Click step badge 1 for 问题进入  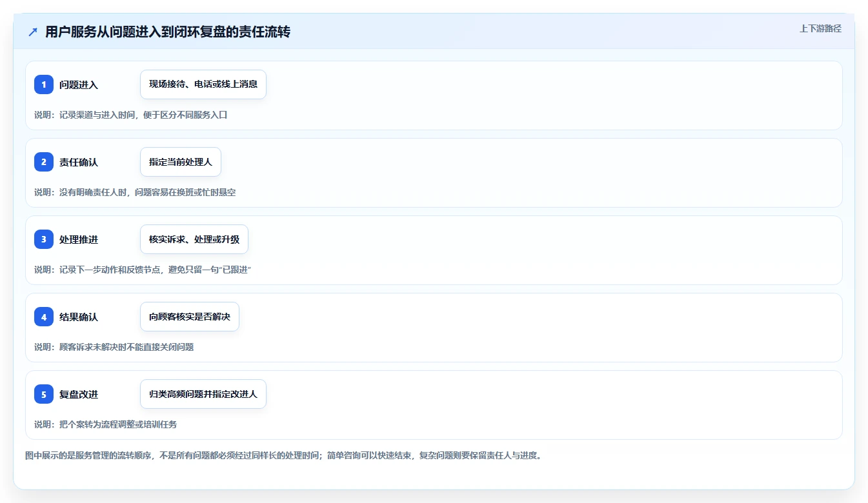coord(44,84)
